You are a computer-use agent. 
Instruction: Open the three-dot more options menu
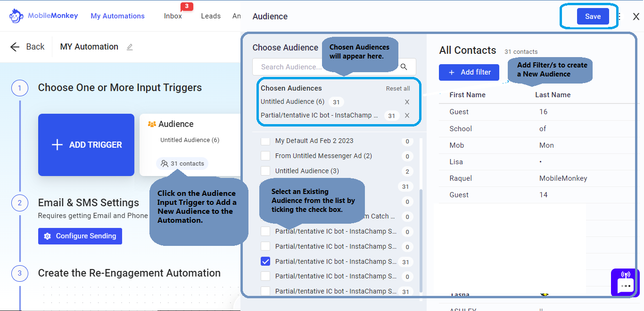pyautogui.click(x=619, y=17)
